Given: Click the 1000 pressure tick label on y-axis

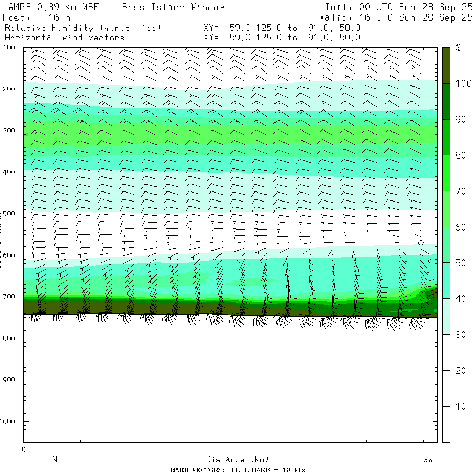Looking at the screenshot, I should pos(11,422).
